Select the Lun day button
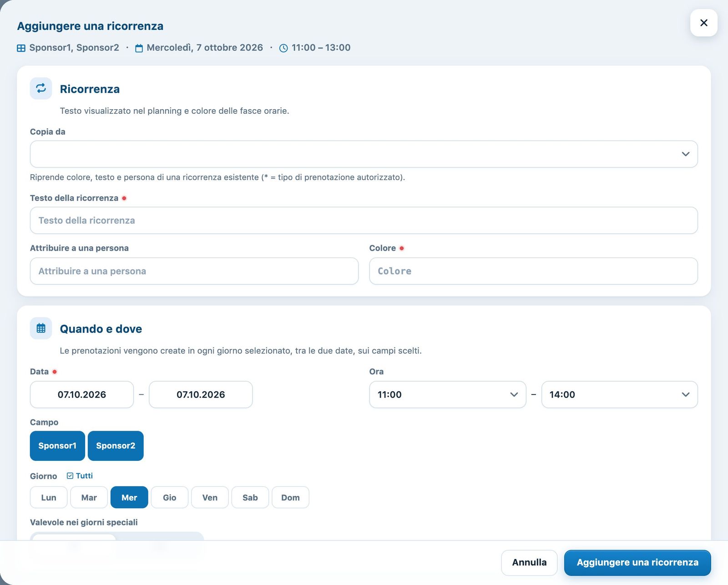This screenshot has height=585, width=728. click(x=49, y=497)
